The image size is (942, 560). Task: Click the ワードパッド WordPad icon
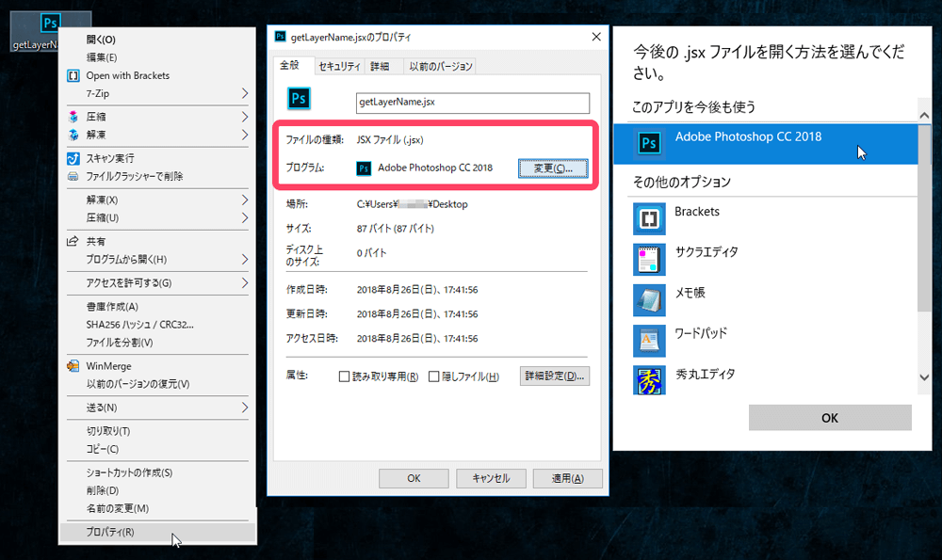(x=649, y=341)
